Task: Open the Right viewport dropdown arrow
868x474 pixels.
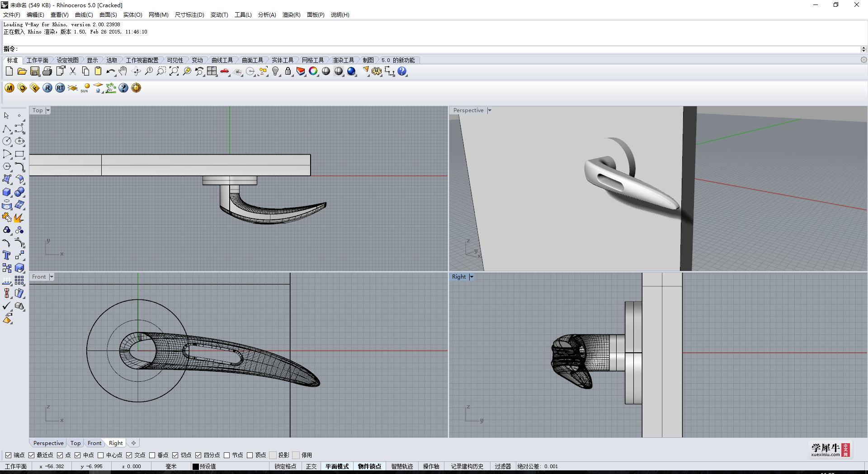Action: click(471, 277)
